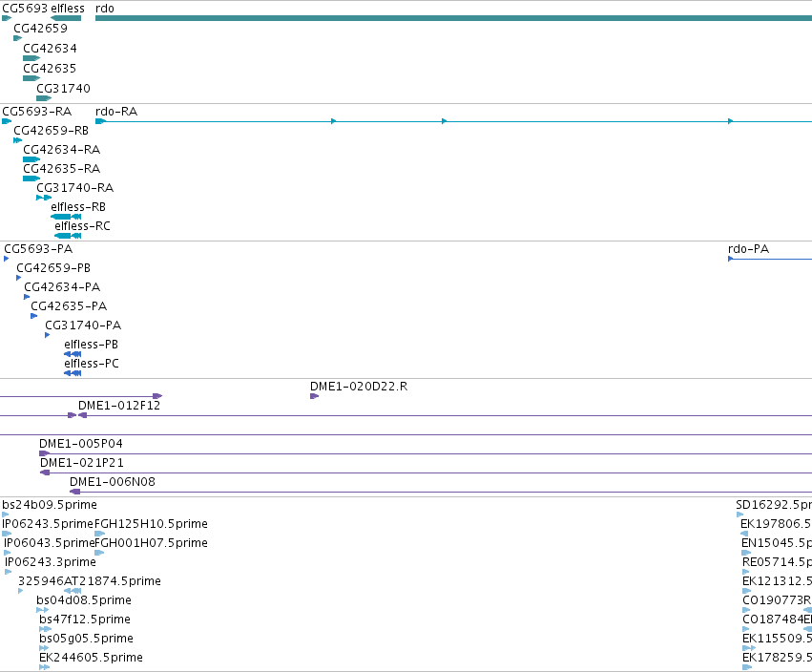Image resolution: width=812 pixels, height=672 pixels.
Task: Select the elfless gene arrow glyph
Action: [66, 18]
